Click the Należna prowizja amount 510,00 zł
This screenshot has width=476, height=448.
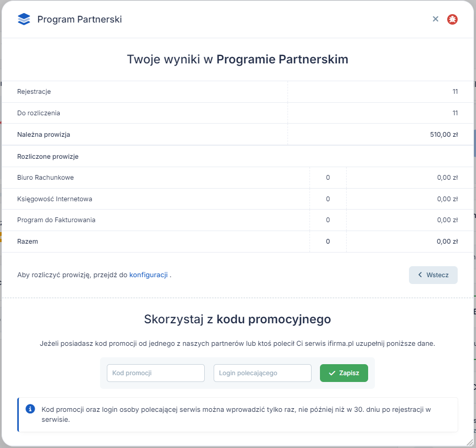(444, 135)
